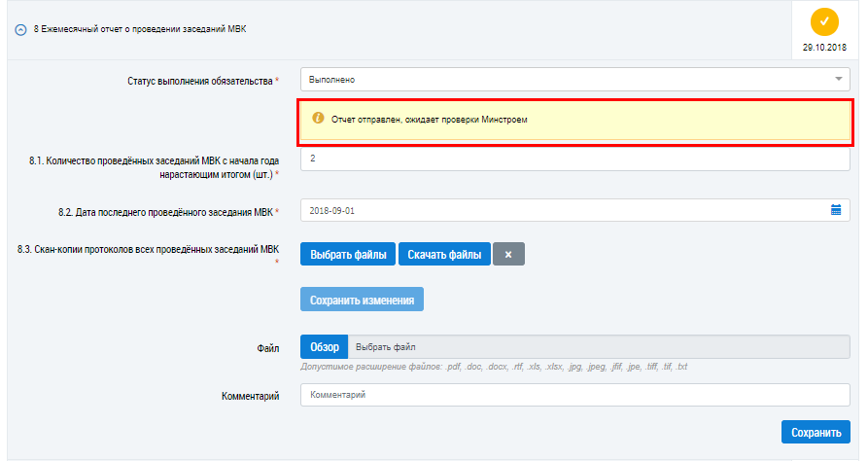Click the date field showing 2018-09-01
This screenshot has width=868, height=461.
[x=564, y=209]
